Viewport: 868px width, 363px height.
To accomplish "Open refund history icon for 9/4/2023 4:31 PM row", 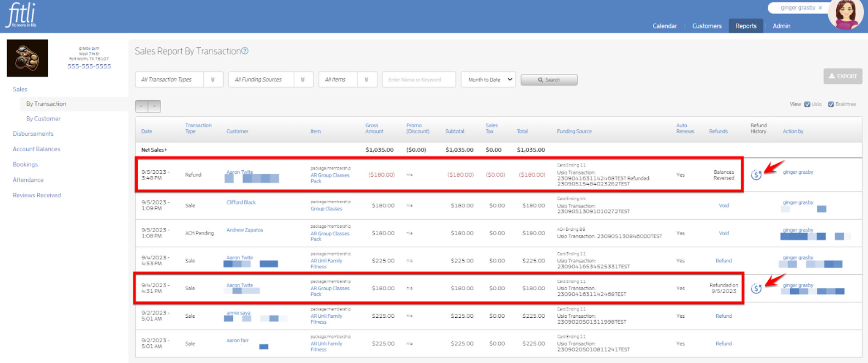I will (x=756, y=288).
